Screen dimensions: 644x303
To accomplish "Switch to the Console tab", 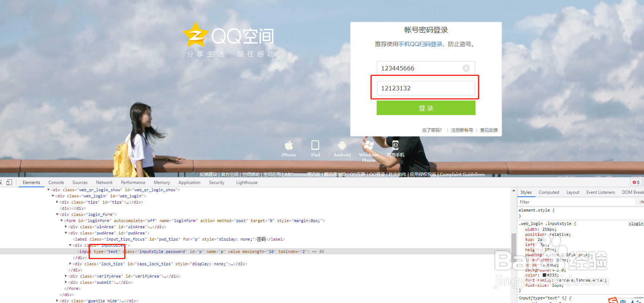I will click(56, 183).
